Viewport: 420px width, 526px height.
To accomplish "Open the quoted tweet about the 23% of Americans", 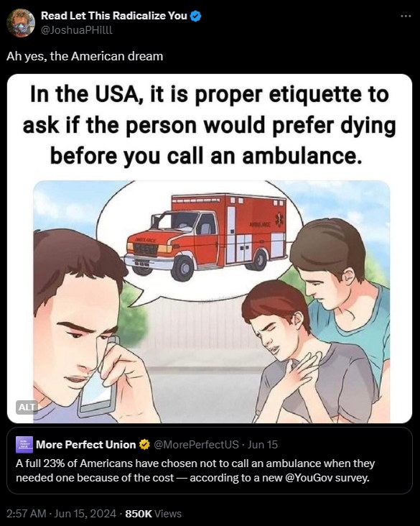I will point(210,461).
